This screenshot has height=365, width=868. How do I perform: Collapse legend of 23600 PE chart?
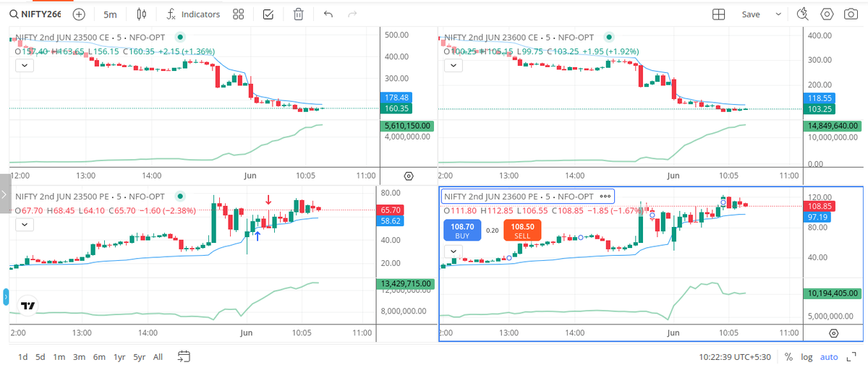tap(453, 251)
